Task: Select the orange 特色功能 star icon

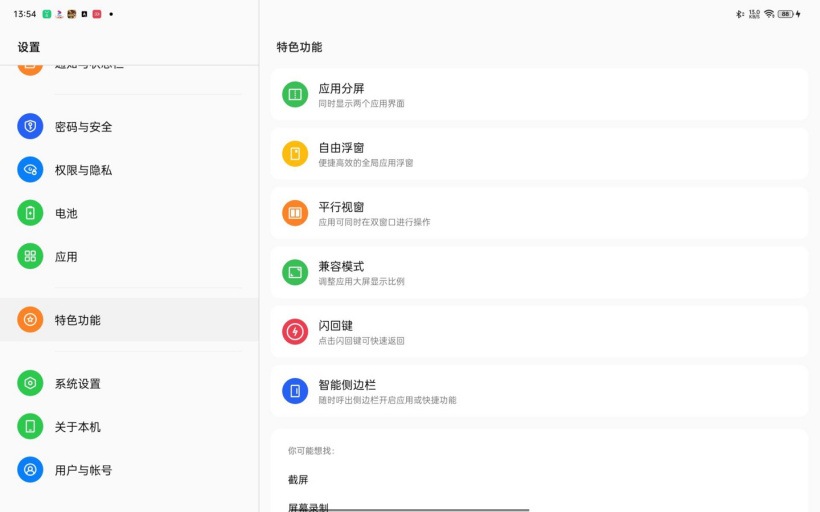Action: pos(30,320)
